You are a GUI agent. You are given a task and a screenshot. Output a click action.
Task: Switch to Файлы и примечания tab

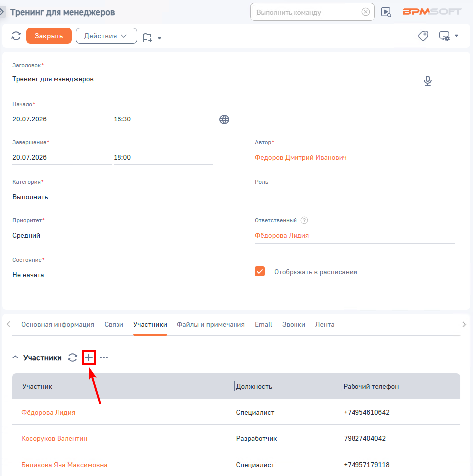211,324
